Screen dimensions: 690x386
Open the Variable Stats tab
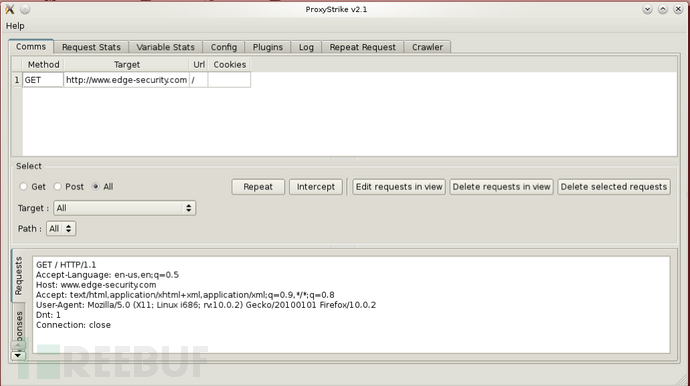[165, 47]
